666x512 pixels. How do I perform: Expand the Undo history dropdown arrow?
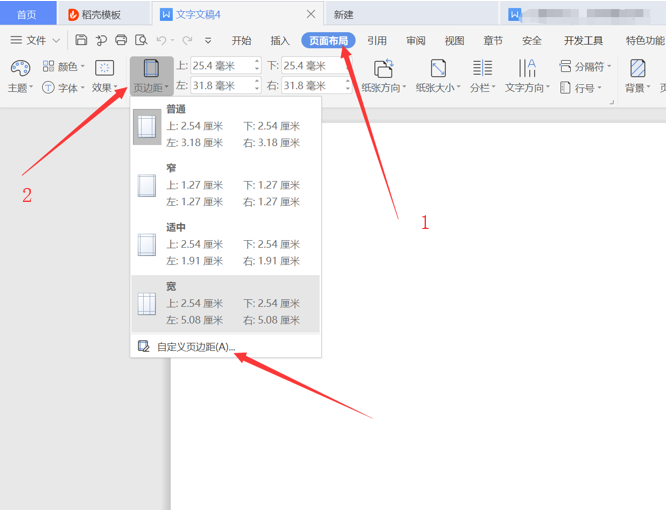point(172,41)
